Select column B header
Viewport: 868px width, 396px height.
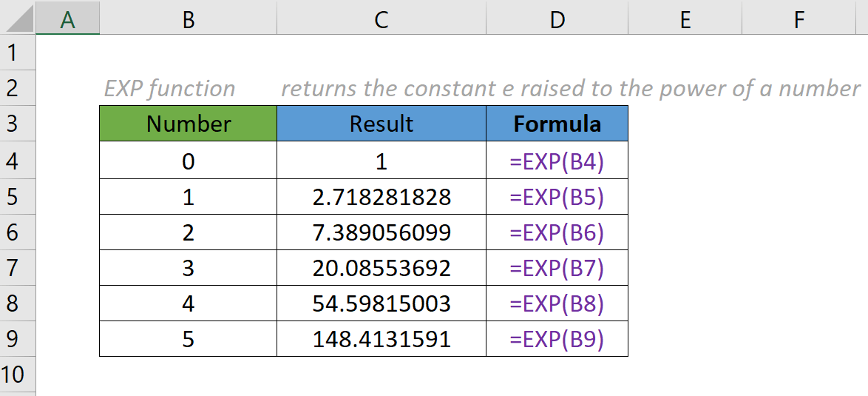pos(188,20)
